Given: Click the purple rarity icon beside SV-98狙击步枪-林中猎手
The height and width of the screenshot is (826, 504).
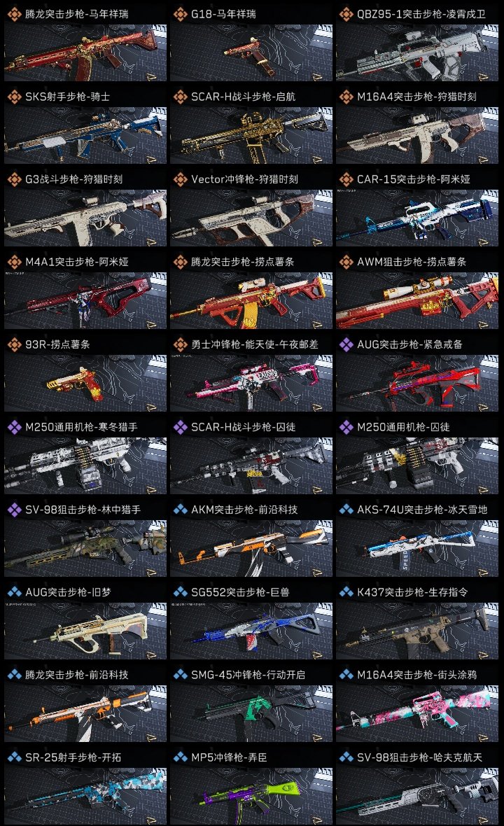Looking at the screenshot, I should coord(14,510).
